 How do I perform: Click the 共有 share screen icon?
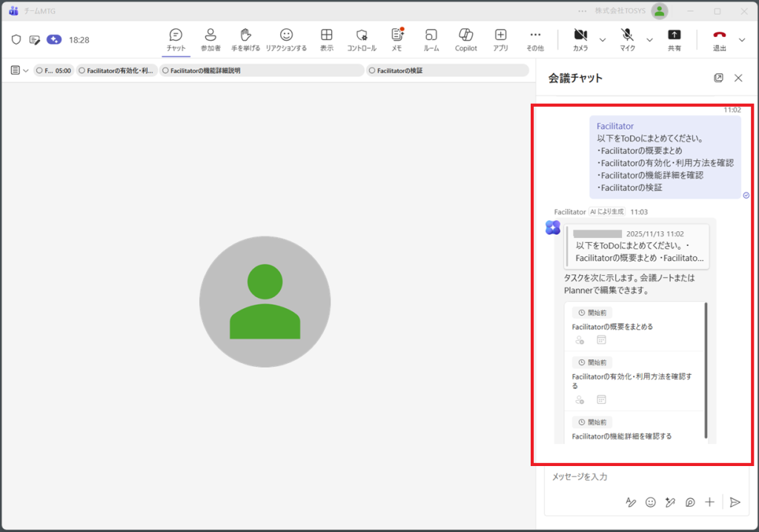click(674, 36)
